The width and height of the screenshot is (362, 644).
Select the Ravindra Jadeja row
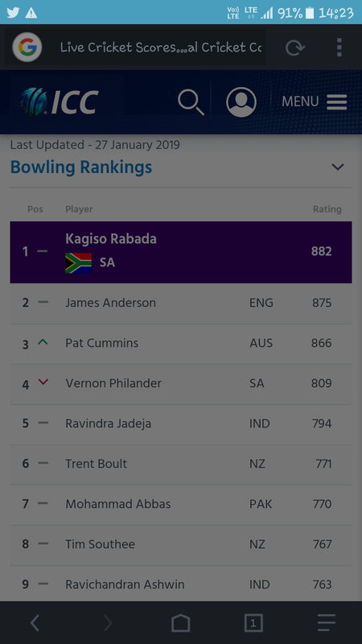pos(181,423)
